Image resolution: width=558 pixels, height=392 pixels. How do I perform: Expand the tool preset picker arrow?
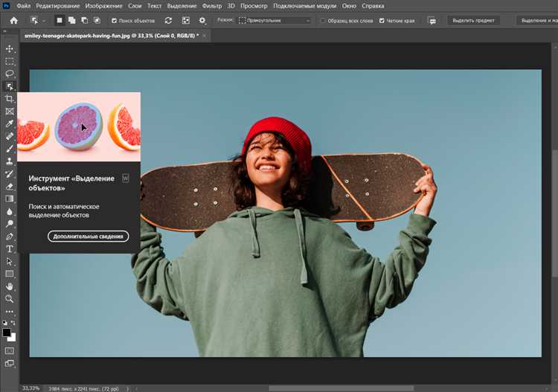coord(44,21)
